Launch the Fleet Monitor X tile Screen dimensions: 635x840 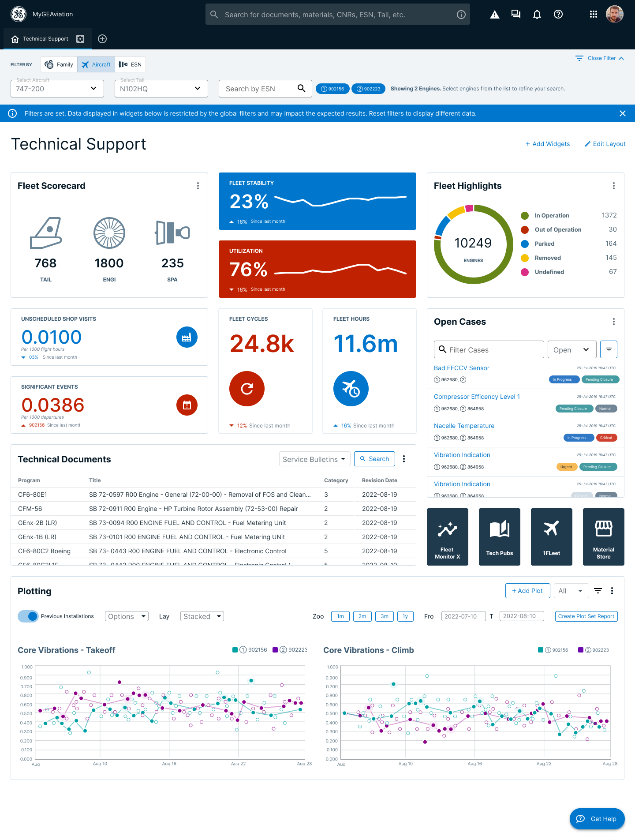tap(447, 536)
